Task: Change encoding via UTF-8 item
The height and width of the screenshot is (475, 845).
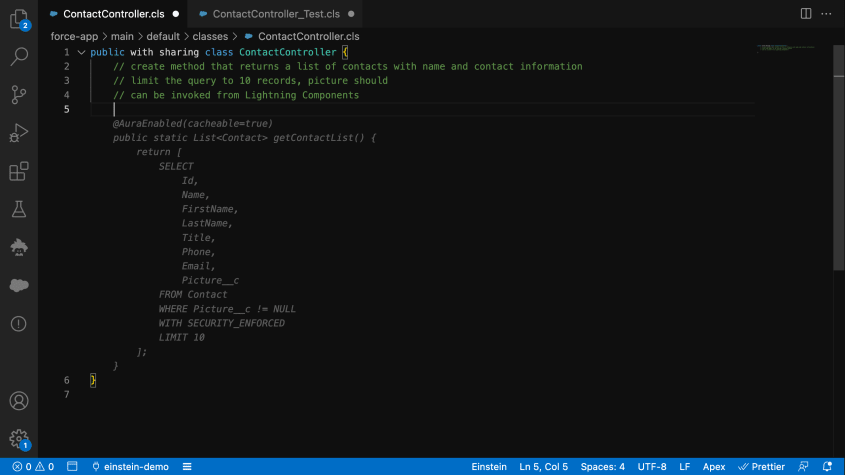Action: pos(652,467)
